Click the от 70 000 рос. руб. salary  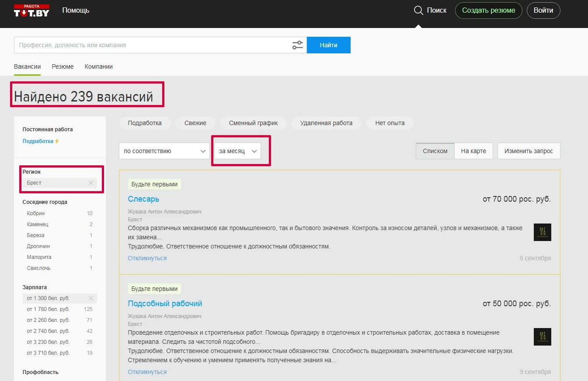(x=517, y=199)
